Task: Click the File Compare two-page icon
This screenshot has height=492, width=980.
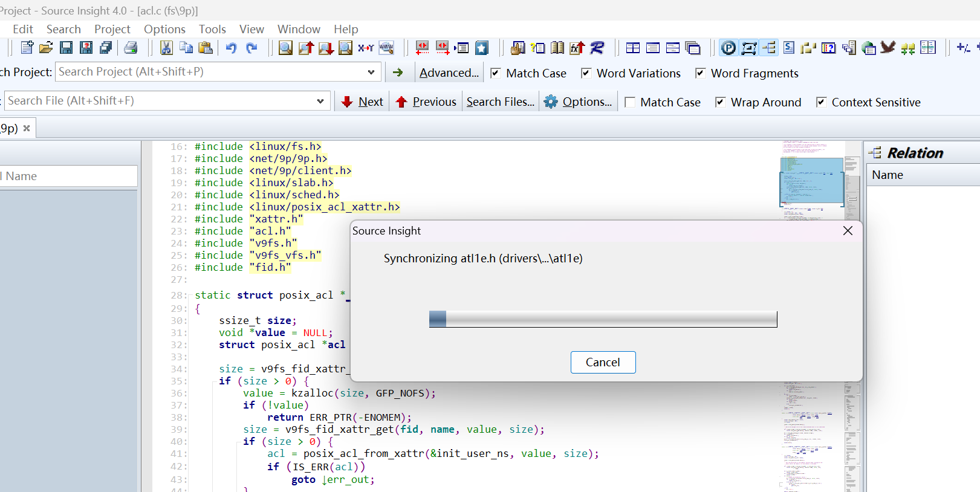Action: click(928, 48)
